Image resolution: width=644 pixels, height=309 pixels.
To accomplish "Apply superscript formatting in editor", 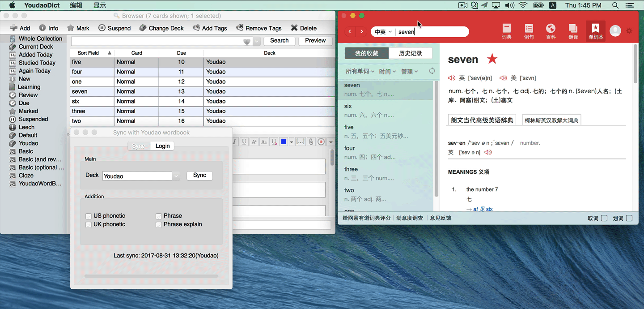I will (x=254, y=142).
